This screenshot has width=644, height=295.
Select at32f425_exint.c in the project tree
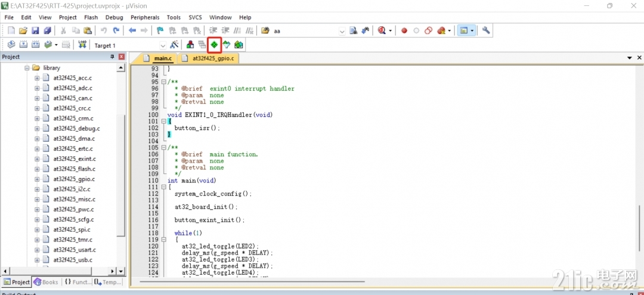pyautogui.click(x=75, y=159)
